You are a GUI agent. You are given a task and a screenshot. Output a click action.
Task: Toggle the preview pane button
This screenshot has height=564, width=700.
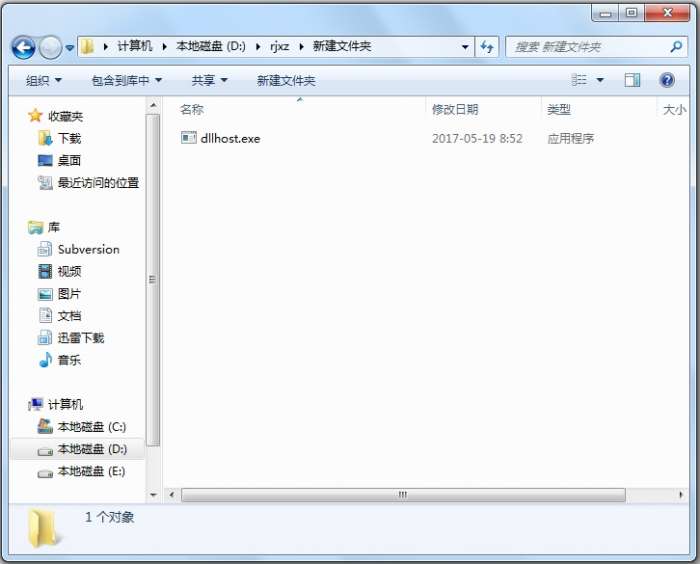tap(632, 80)
